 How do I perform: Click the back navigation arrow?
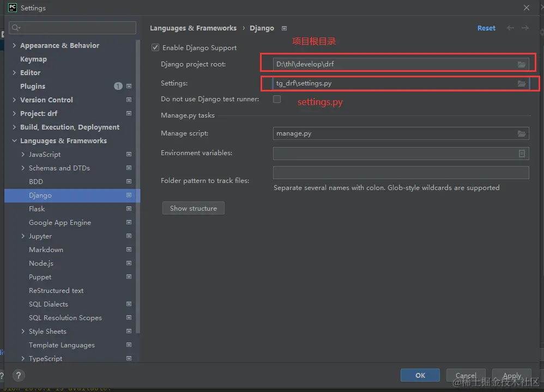click(510, 28)
